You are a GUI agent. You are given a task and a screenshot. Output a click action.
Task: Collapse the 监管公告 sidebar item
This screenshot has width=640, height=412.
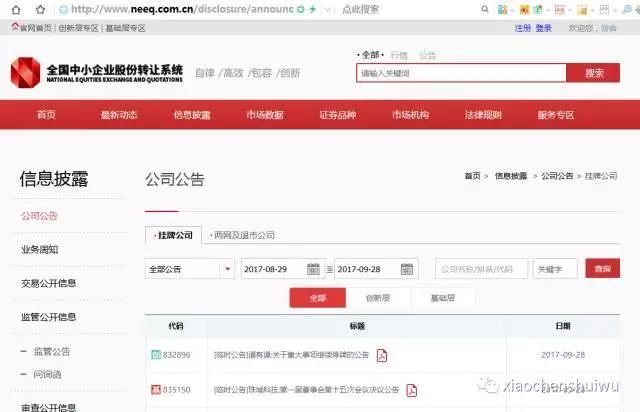tap(24, 351)
